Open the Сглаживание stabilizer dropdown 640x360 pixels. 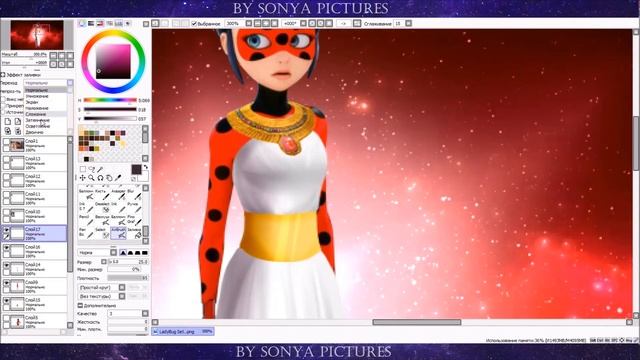(x=409, y=24)
